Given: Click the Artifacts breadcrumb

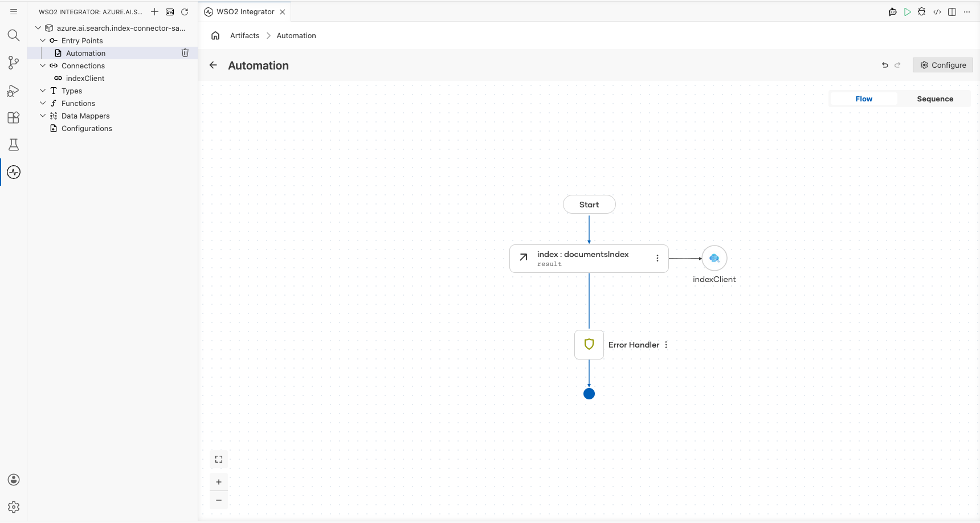Looking at the screenshot, I should pos(244,35).
